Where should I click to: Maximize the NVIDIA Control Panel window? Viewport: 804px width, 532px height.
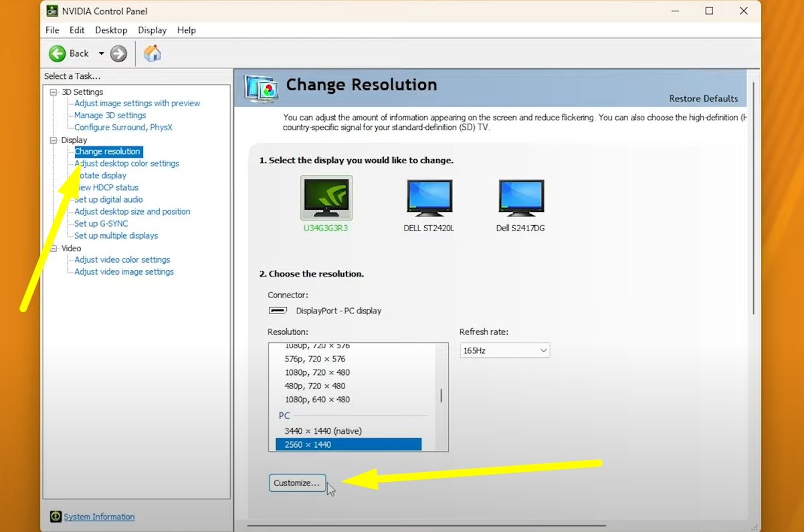click(x=709, y=11)
